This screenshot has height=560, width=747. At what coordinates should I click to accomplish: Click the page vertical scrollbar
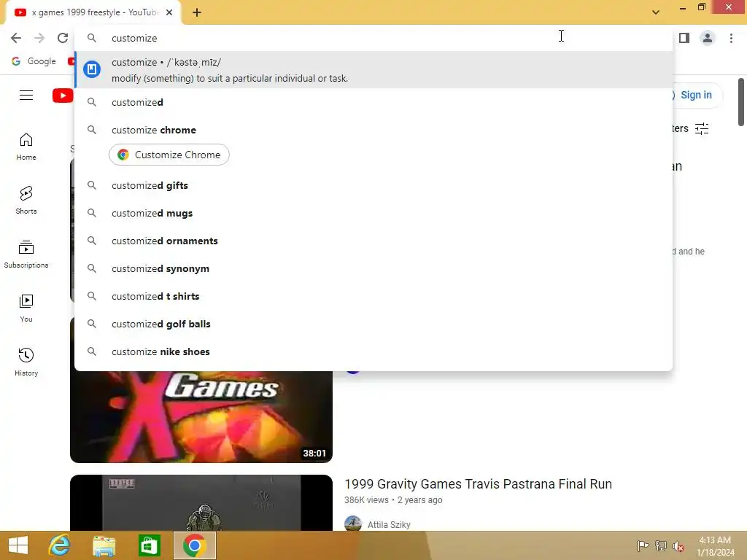click(741, 102)
